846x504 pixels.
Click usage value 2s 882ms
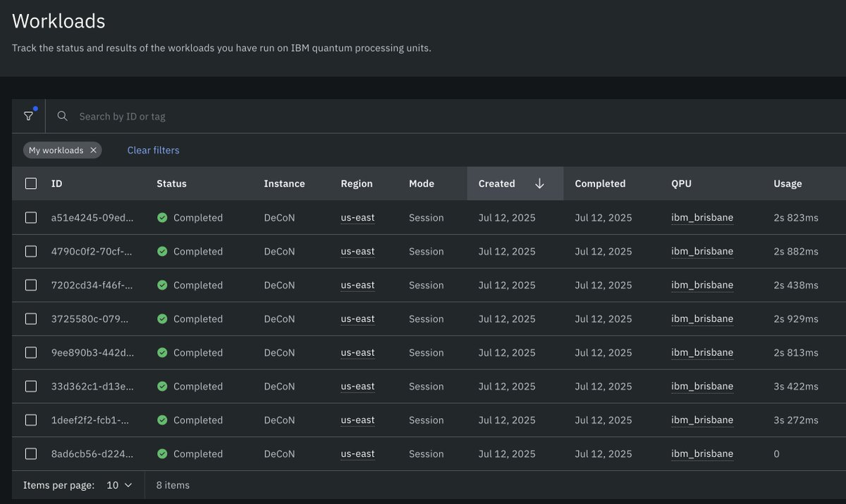click(x=796, y=252)
